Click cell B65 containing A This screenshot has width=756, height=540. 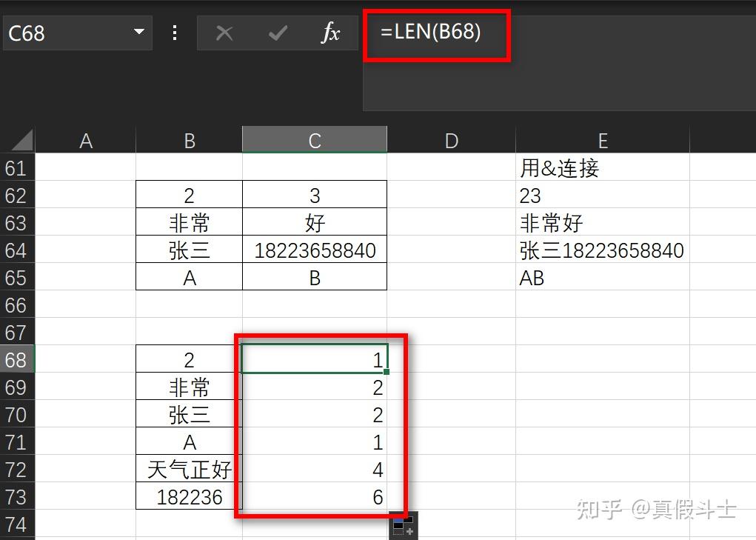(189, 277)
